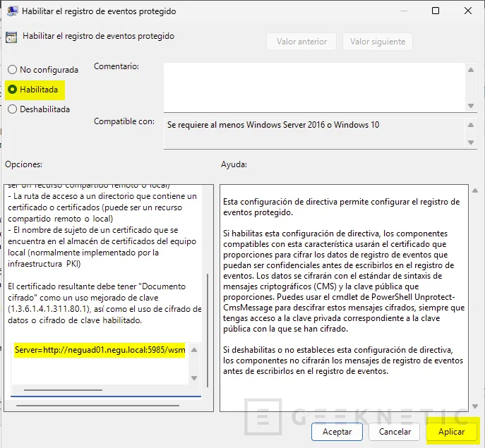The width and height of the screenshot is (485, 448).
Task: Click the Comentario label
Action: 116,66
